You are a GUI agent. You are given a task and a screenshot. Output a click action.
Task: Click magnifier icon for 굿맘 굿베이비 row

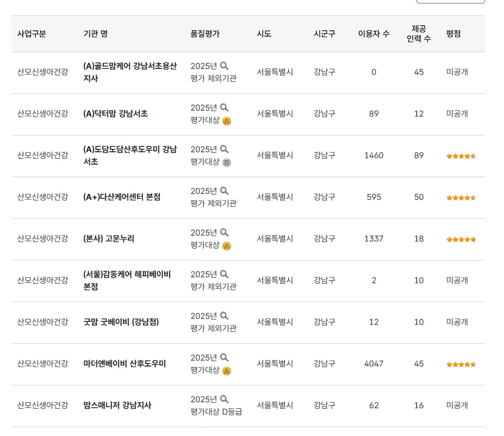[x=224, y=315]
